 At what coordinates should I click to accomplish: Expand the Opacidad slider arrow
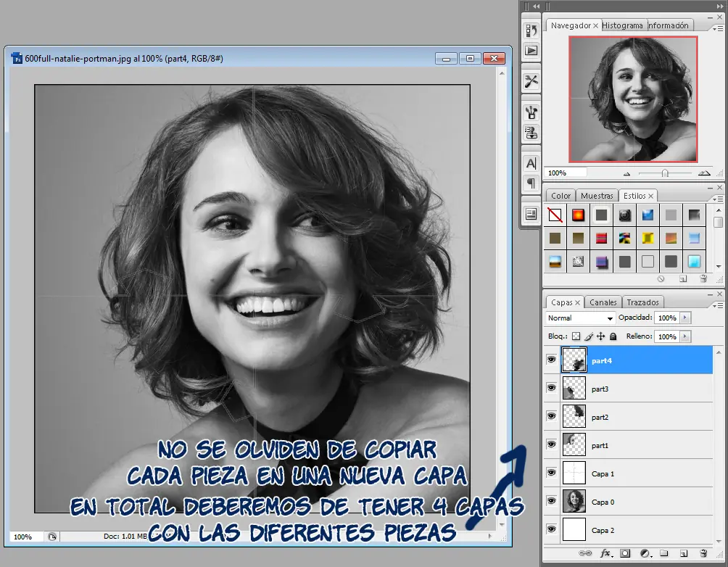coord(686,318)
